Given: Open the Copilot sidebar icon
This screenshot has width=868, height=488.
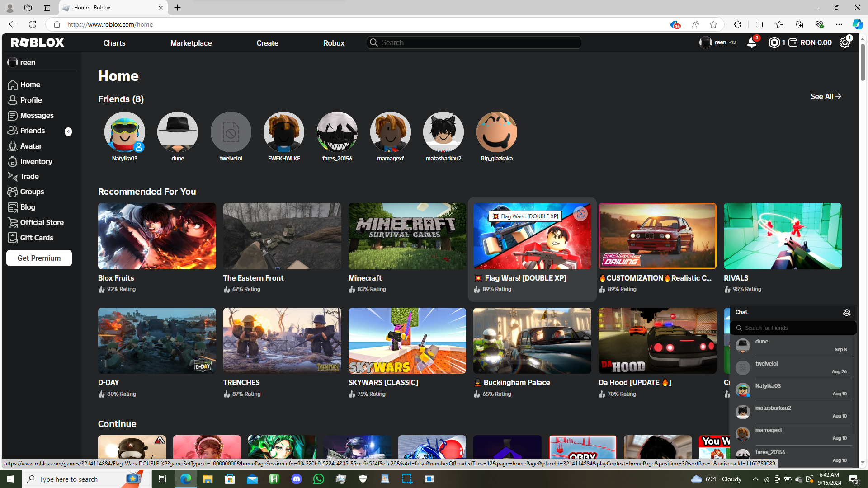Looking at the screenshot, I should [x=857, y=24].
